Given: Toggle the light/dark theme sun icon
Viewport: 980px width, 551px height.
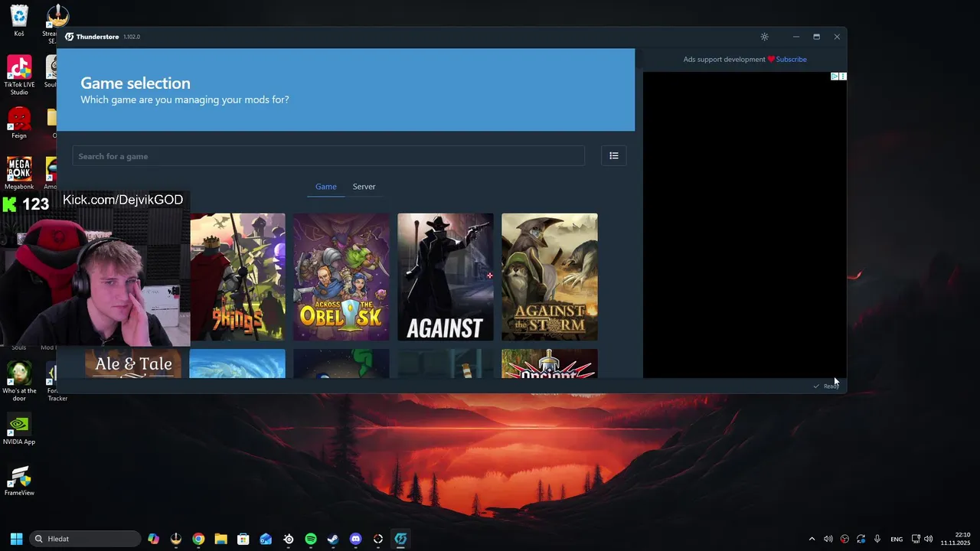Looking at the screenshot, I should click(x=764, y=37).
